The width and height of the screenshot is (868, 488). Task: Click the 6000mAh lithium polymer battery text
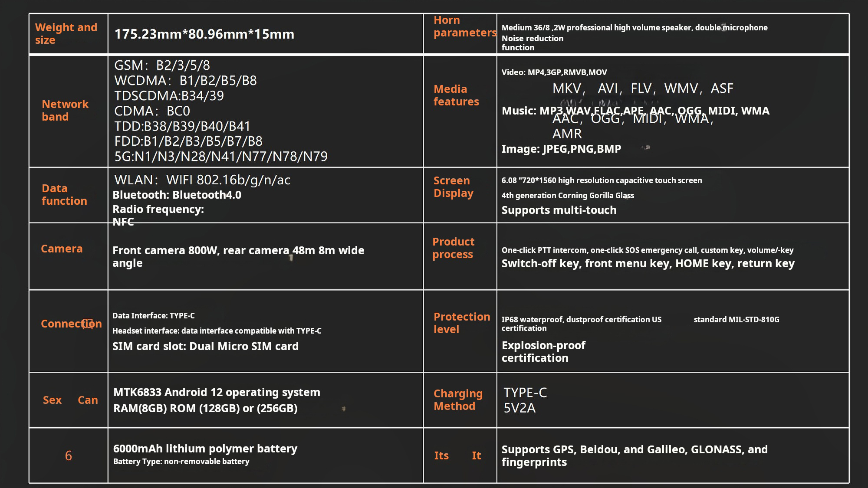[x=205, y=449]
